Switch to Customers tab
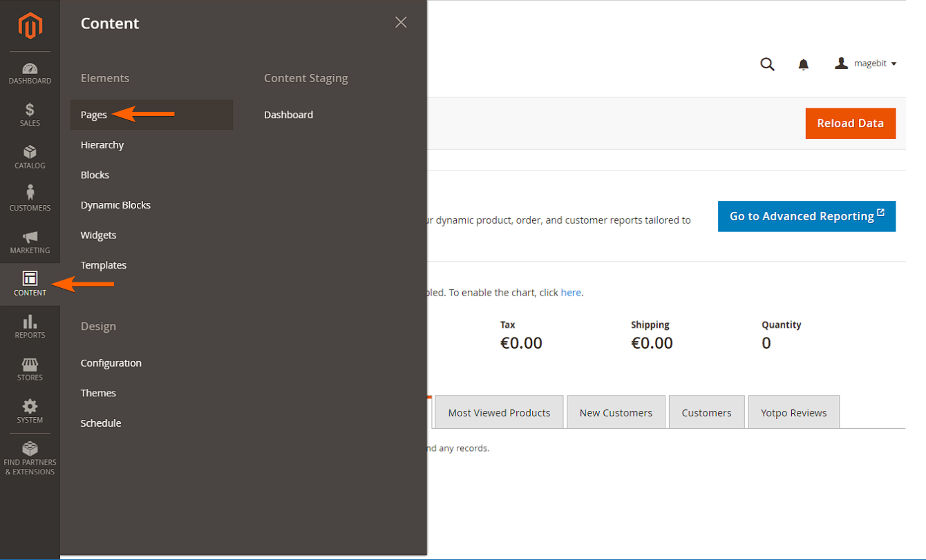926x560 pixels. tap(706, 412)
